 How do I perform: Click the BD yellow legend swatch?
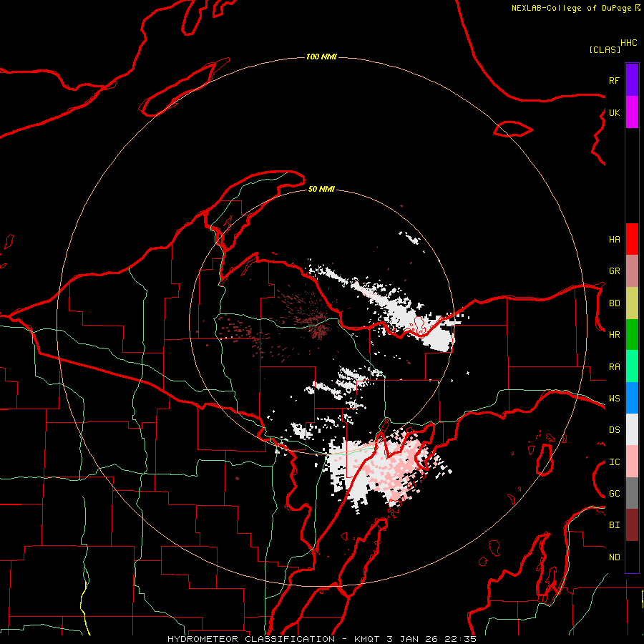(632, 303)
